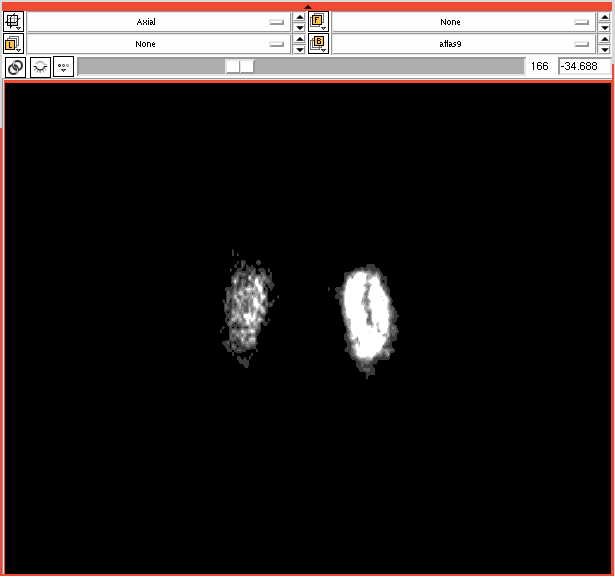Click up arrow next to atlas9 selector
Image resolution: width=615 pixels, height=578 pixels.
point(605,39)
